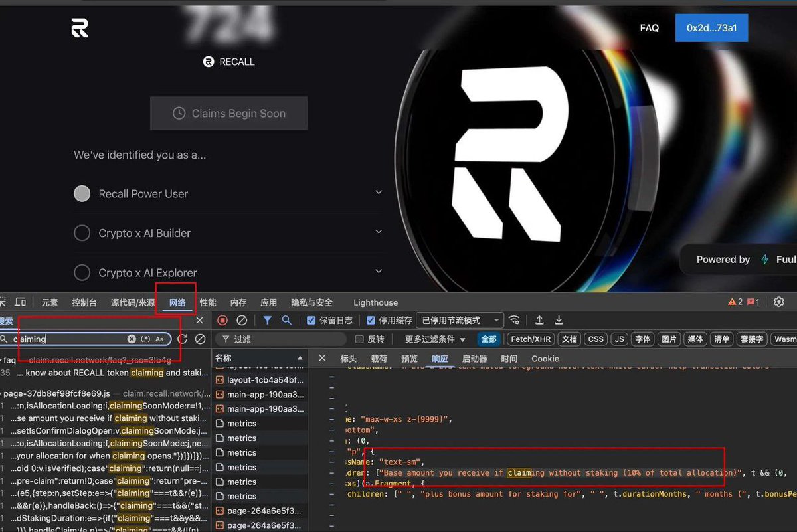Toggle the 文档 request type filter
Screen dimensions: 797x532
[x=569, y=339]
